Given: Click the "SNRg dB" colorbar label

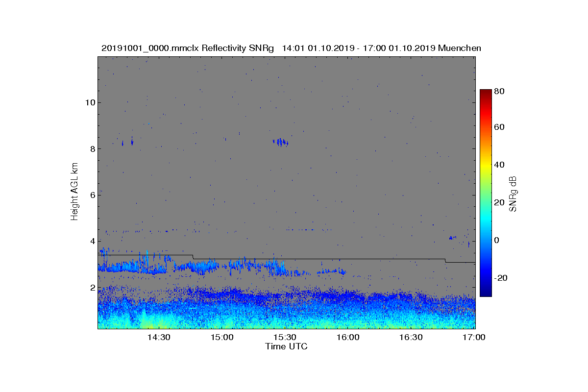Looking at the screenshot, I should [513, 194].
